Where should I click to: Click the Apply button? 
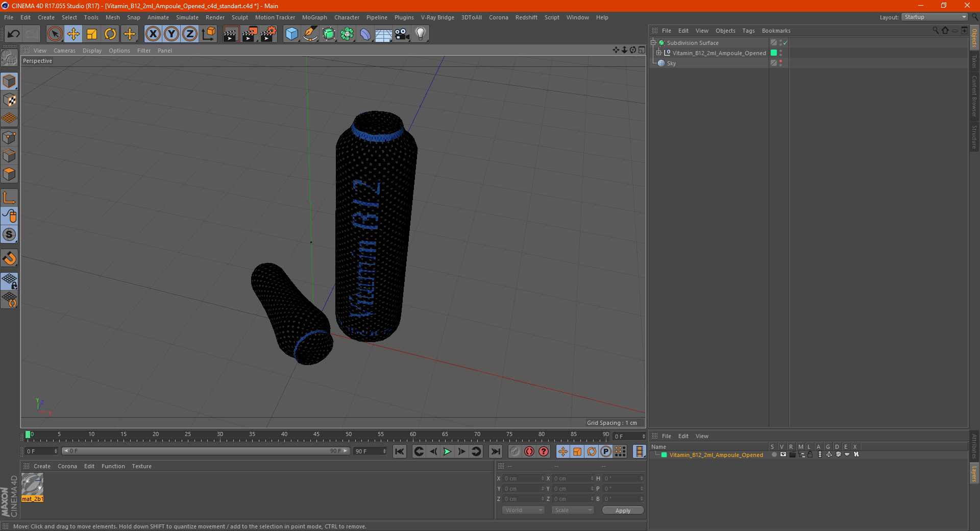coord(623,511)
